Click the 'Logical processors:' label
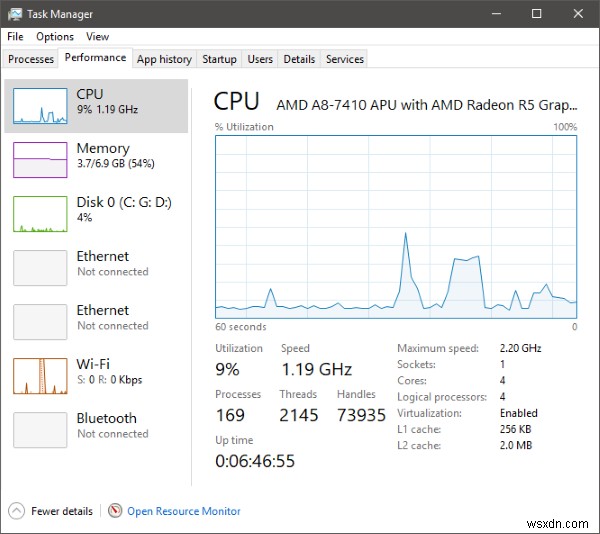The width and height of the screenshot is (600, 534). [x=442, y=397]
